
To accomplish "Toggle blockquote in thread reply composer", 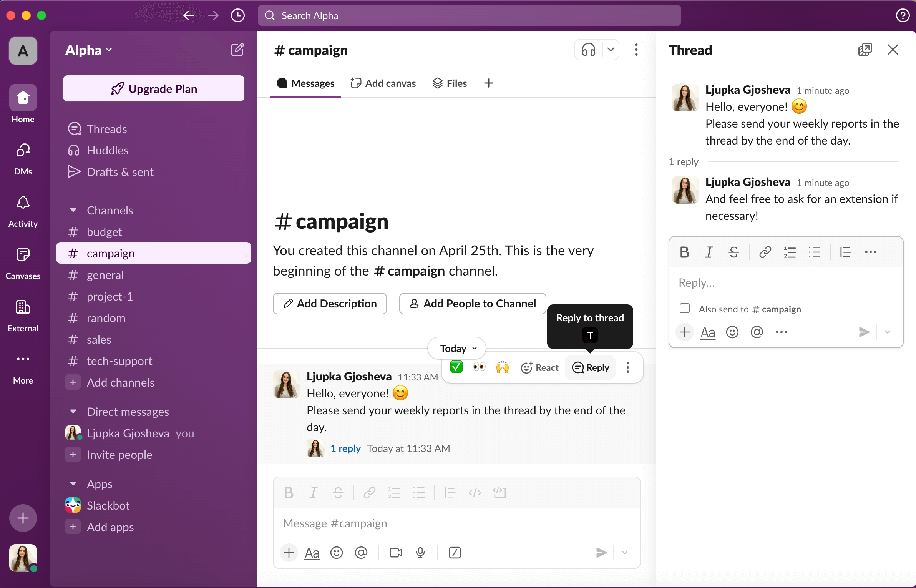I will pos(845,252).
